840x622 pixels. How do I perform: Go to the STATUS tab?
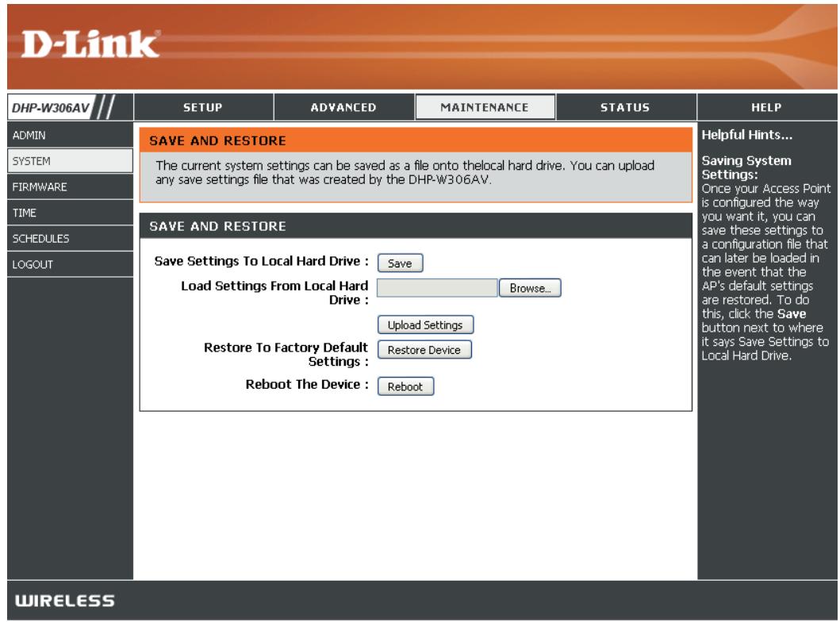tap(626, 107)
